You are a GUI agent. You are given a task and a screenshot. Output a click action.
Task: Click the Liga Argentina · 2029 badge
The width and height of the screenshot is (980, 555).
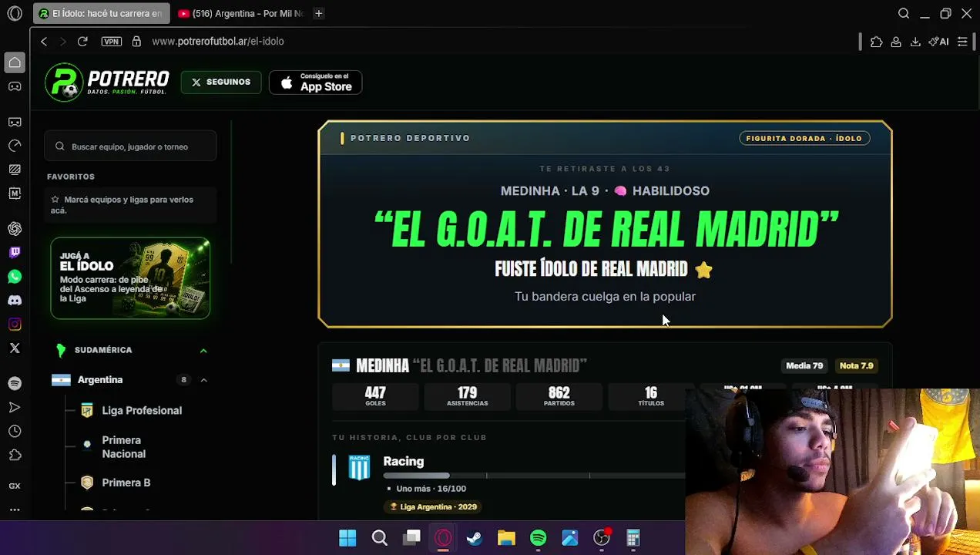[434, 506]
